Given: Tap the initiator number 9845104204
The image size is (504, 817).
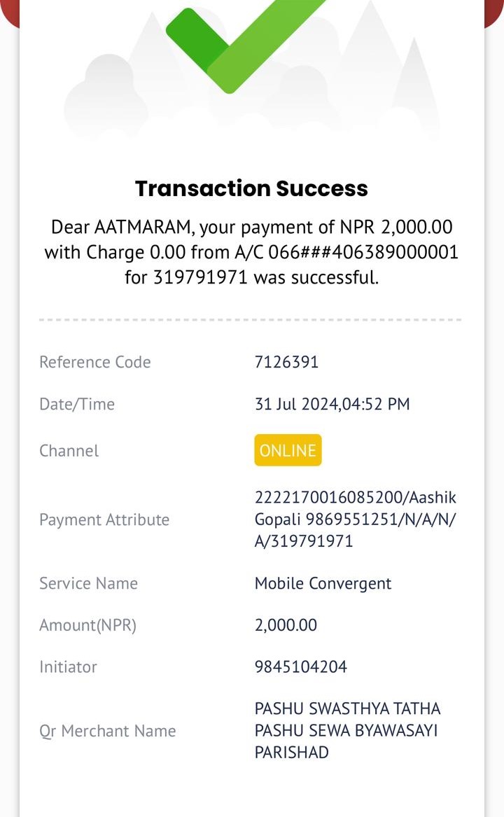Looking at the screenshot, I should [301, 666].
